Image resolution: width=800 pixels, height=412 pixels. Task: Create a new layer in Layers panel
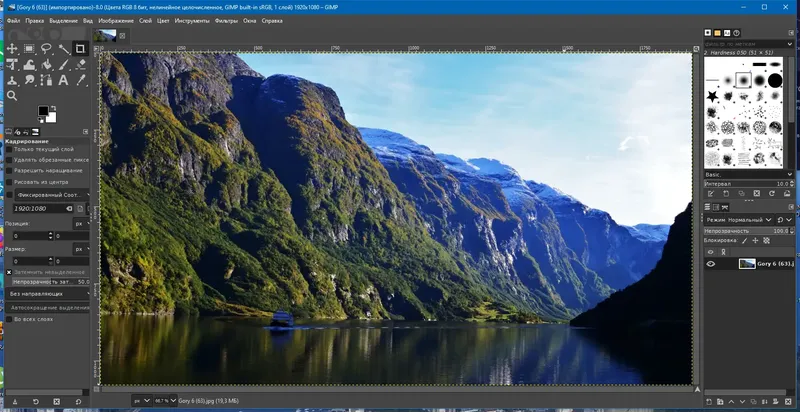pyautogui.click(x=709, y=402)
